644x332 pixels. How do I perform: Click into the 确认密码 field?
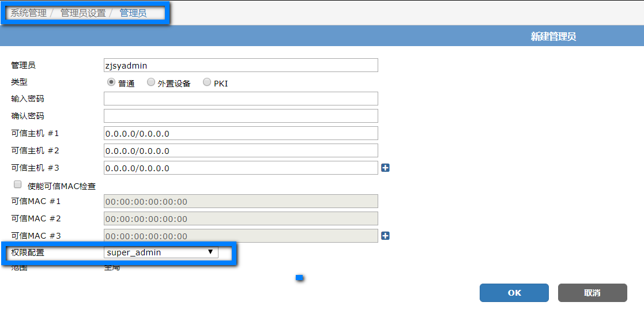click(x=240, y=116)
